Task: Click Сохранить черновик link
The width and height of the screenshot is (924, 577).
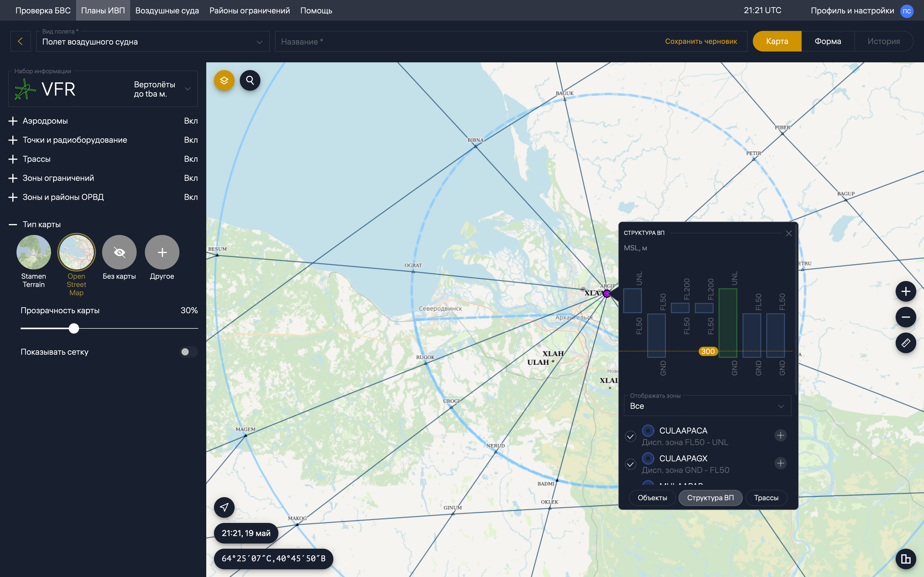Action: (x=701, y=41)
